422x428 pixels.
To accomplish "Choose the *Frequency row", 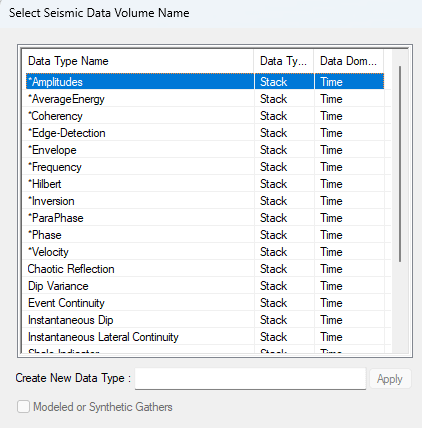I will coord(205,167).
